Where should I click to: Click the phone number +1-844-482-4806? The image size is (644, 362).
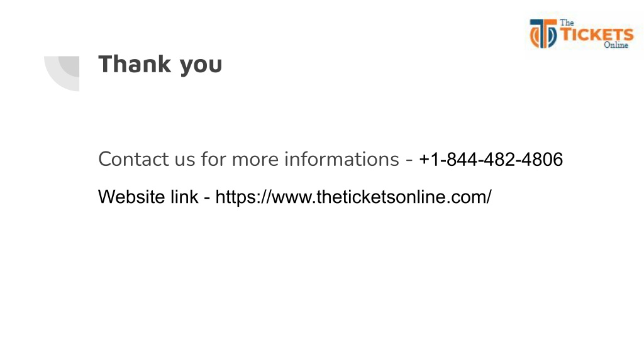tap(491, 159)
